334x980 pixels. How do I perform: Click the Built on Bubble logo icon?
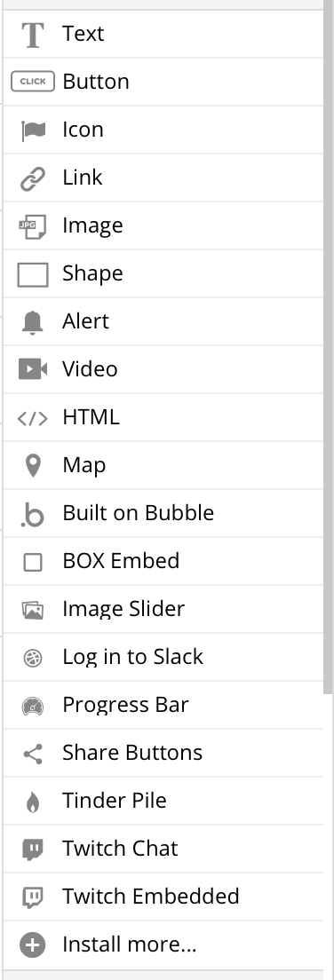click(33, 514)
